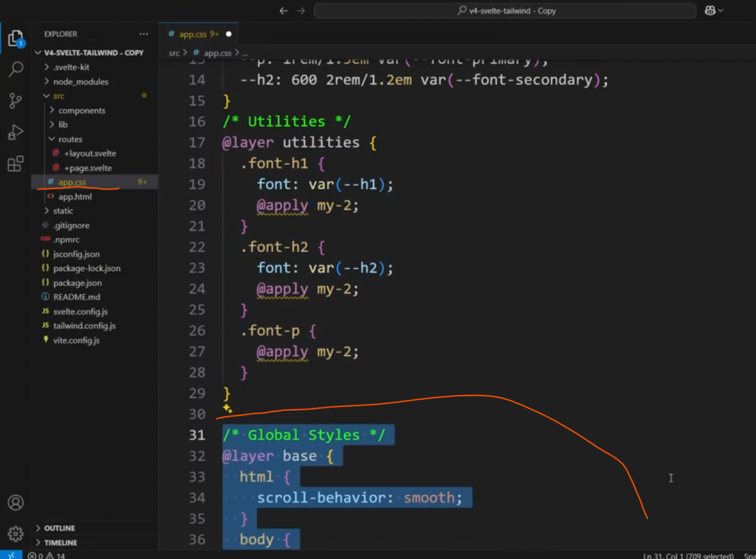Open the Run and Debug view
Screen dimensions: 756x559
(16, 133)
